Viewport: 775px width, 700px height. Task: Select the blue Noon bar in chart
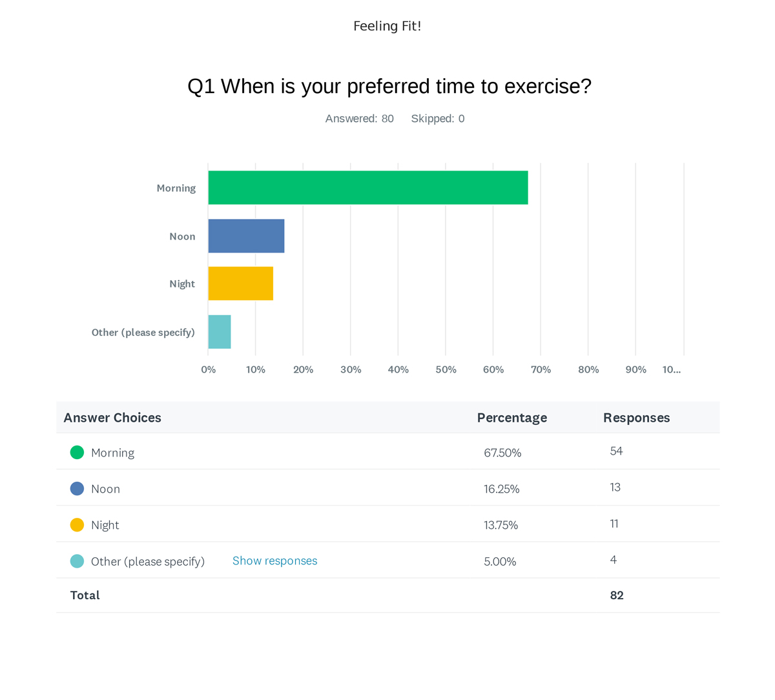tap(246, 236)
